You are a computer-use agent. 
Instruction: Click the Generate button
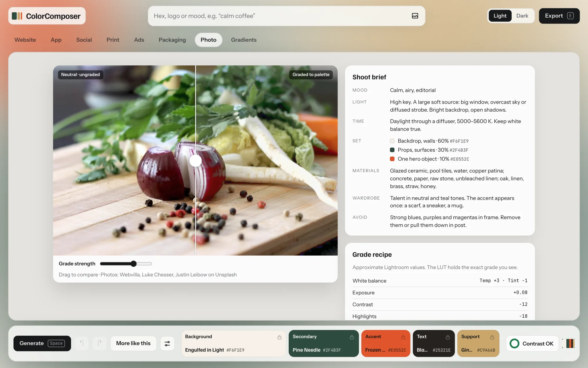(x=42, y=343)
